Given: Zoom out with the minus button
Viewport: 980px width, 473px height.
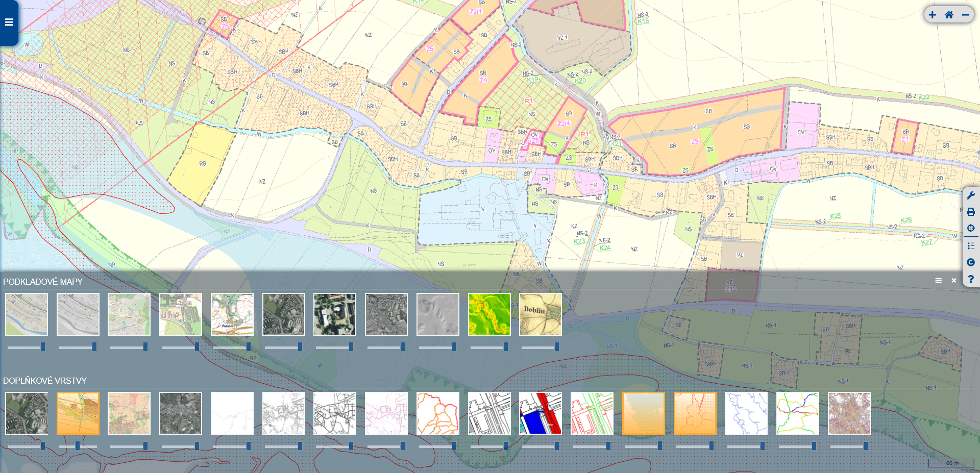Looking at the screenshot, I should coord(965,15).
